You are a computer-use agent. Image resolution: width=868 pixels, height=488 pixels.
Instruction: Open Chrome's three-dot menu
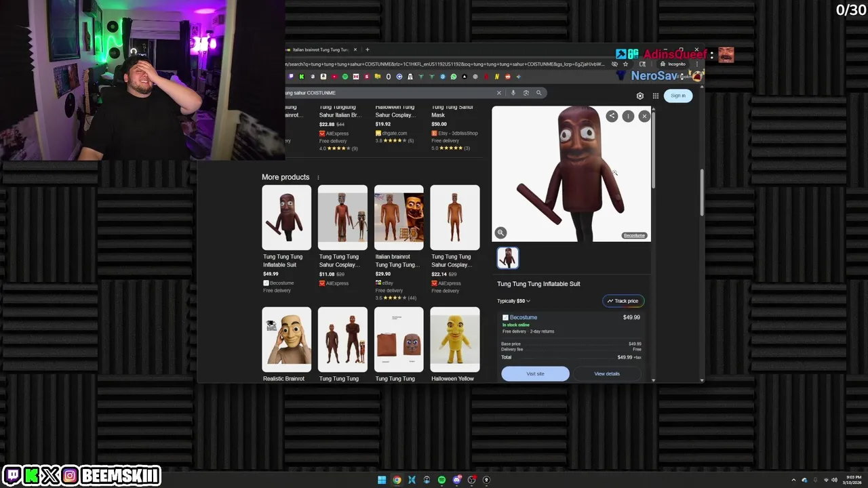[x=697, y=64]
